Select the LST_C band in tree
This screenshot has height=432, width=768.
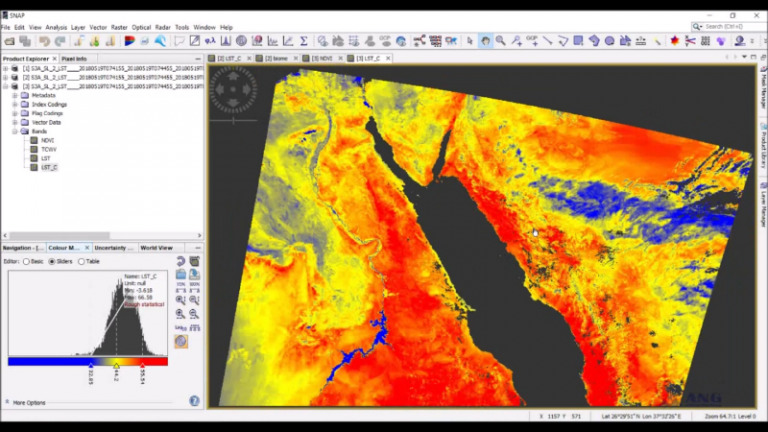(x=49, y=167)
